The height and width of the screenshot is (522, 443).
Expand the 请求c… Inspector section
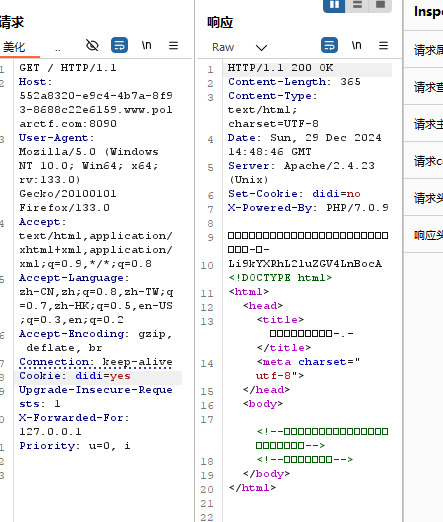[x=424, y=160]
